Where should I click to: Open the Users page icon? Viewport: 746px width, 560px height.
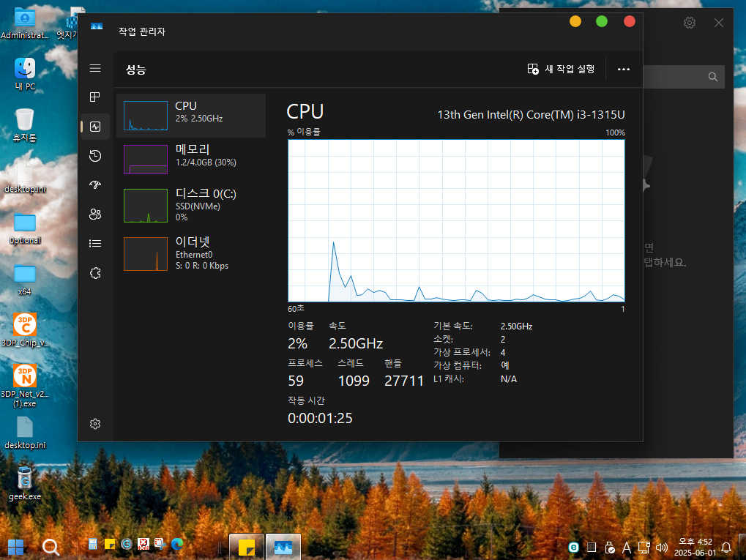(x=95, y=214)
